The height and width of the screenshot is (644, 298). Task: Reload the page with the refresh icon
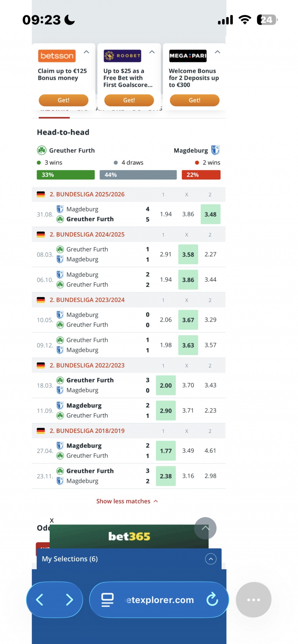tap(212, 599)
